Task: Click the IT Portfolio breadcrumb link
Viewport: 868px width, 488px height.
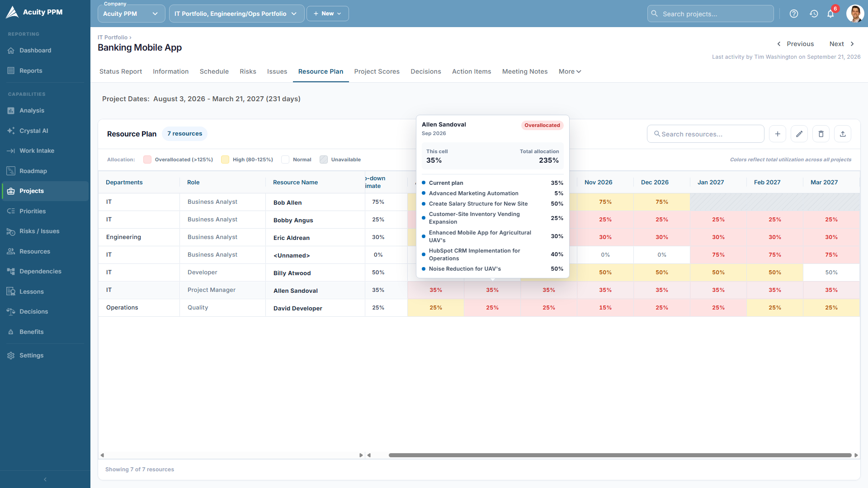Action: coord(113,38)
